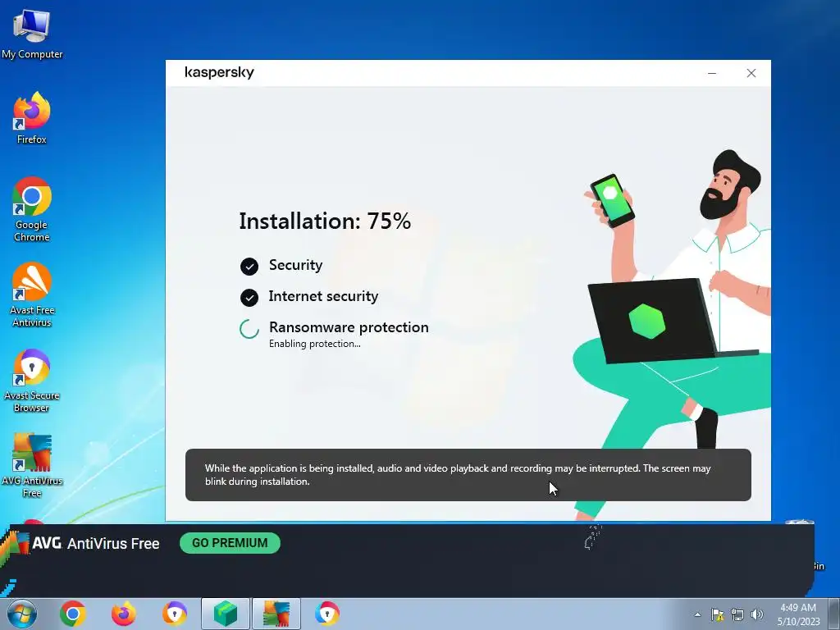Image resolution: width=840 pixels, height=630 pixels.
Task: Open Avast Secure Browser desktop shortcut
Action: (x=32, y=381)
